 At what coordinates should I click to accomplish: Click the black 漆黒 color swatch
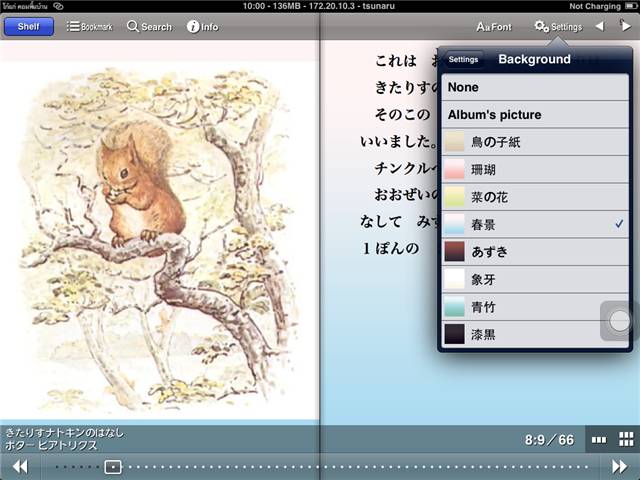(454, 334)
